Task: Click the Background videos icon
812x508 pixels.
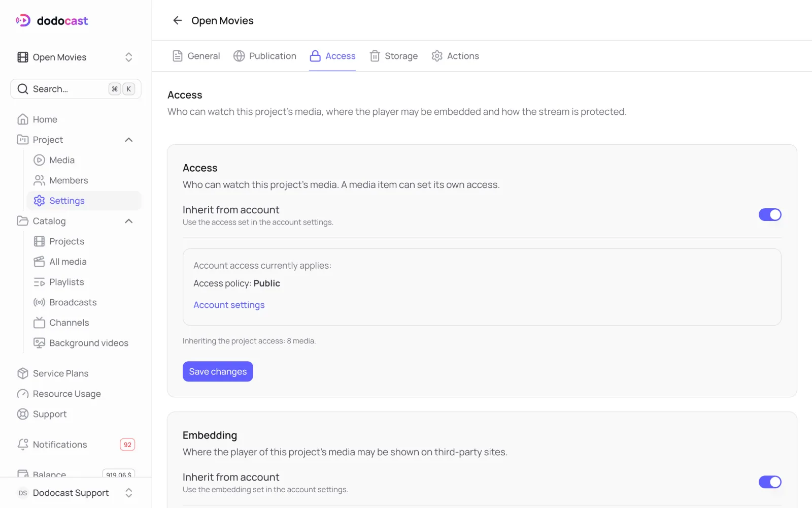Action: (x=39, y=343)
